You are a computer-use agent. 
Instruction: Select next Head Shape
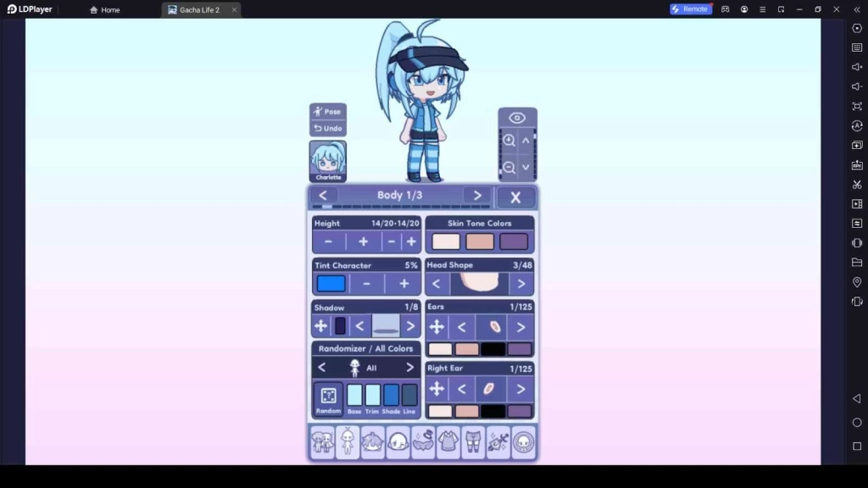pyautogui.click(x=521, y=284)
